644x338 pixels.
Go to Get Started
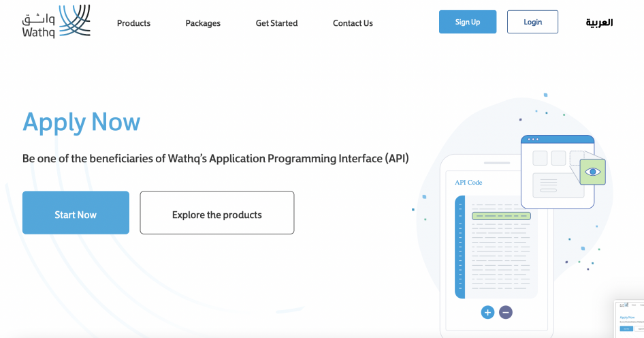[276, 23]
